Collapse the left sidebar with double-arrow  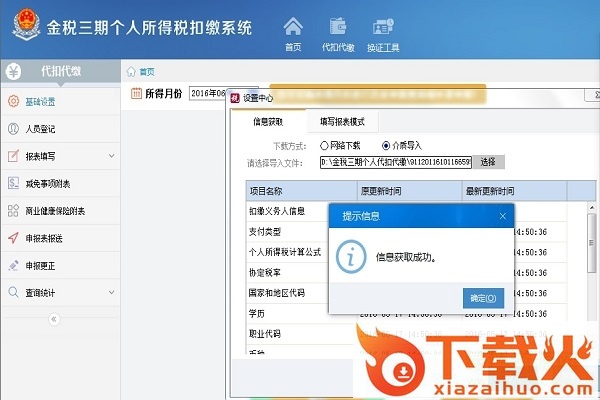tap(55, 319)
